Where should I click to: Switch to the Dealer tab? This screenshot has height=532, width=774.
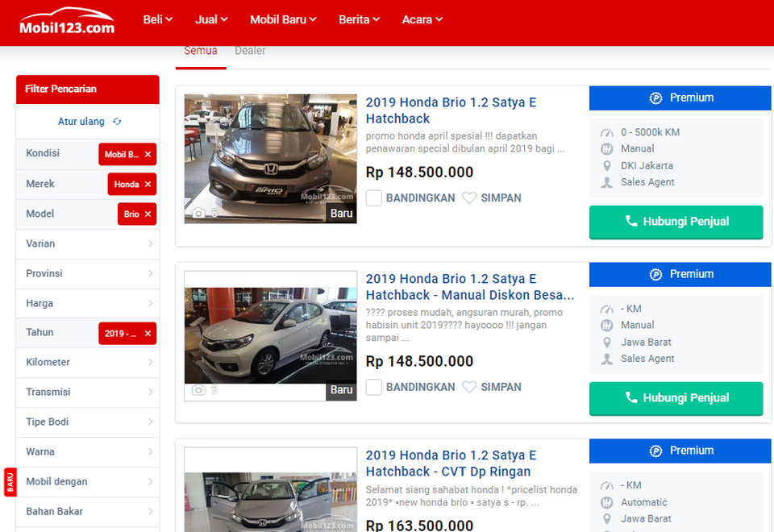[x=250, y=51]
